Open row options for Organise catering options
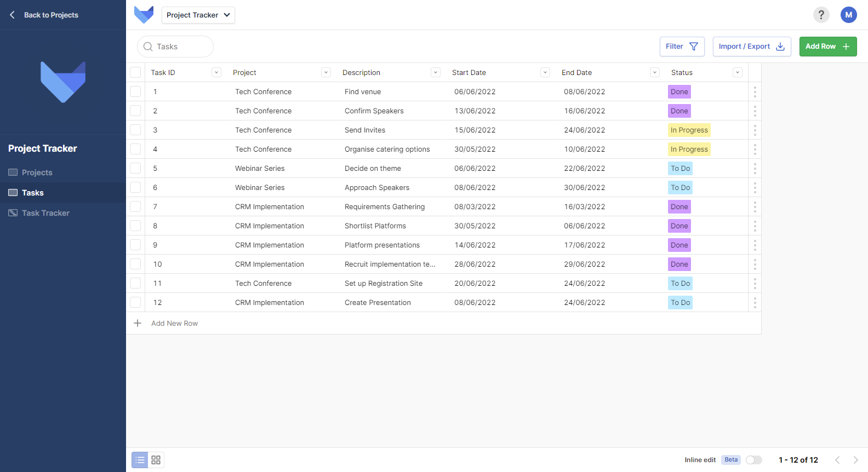Image resolution: width=868 pixels, height=472 pixels. (755, 149)
